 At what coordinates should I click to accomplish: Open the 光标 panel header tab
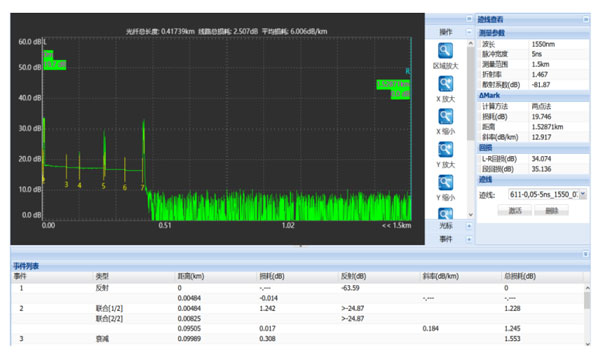(446, 226)
